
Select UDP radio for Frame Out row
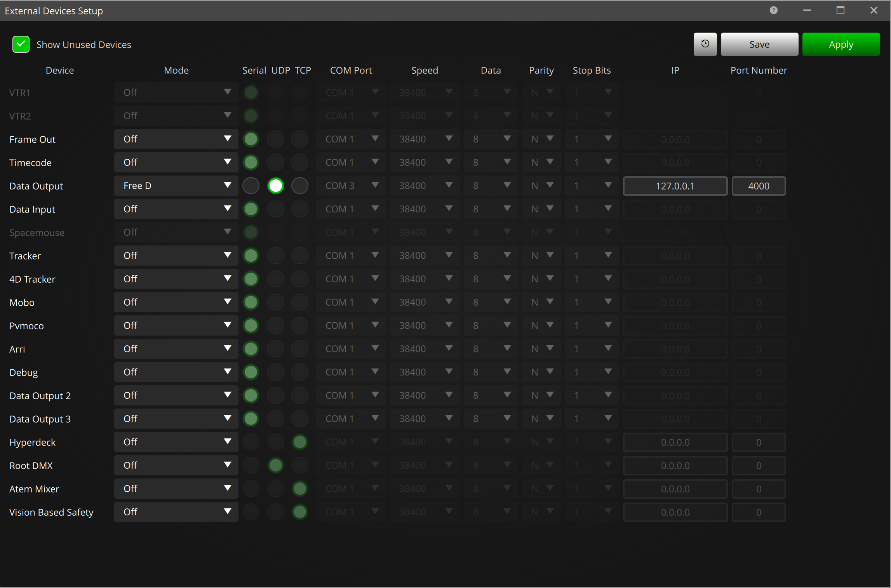(276, 139)
